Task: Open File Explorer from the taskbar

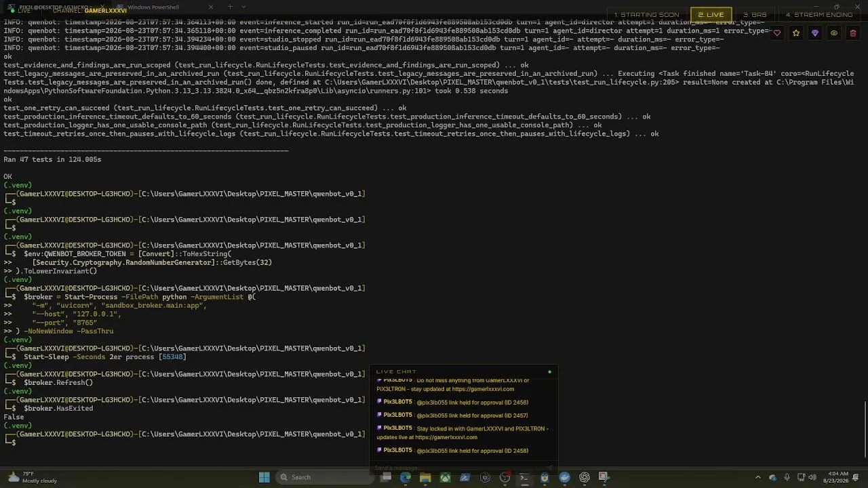Action: pyautogui.click(x=425, y=477)
